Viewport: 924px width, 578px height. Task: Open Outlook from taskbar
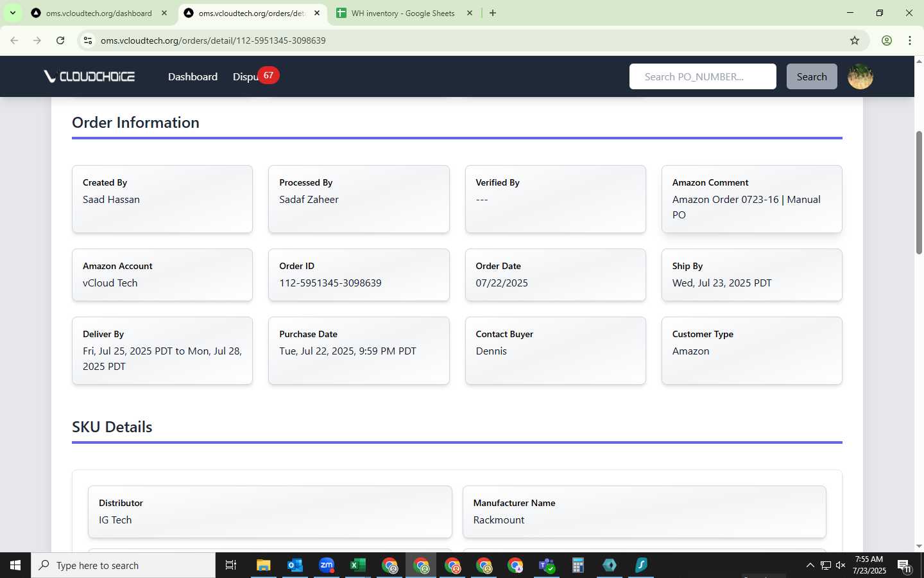pyautogui.click(x=295, y=565)
